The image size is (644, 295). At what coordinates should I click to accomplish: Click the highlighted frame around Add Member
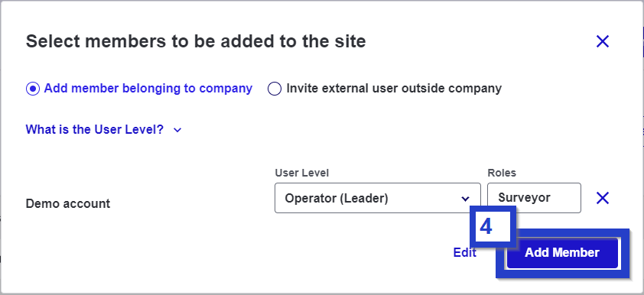click(x=562, y=253)
